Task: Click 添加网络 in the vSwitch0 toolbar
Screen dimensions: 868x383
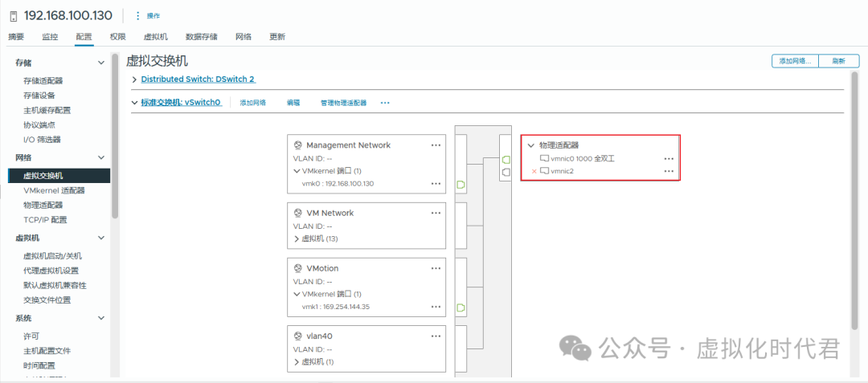Action: click(252, 103)
